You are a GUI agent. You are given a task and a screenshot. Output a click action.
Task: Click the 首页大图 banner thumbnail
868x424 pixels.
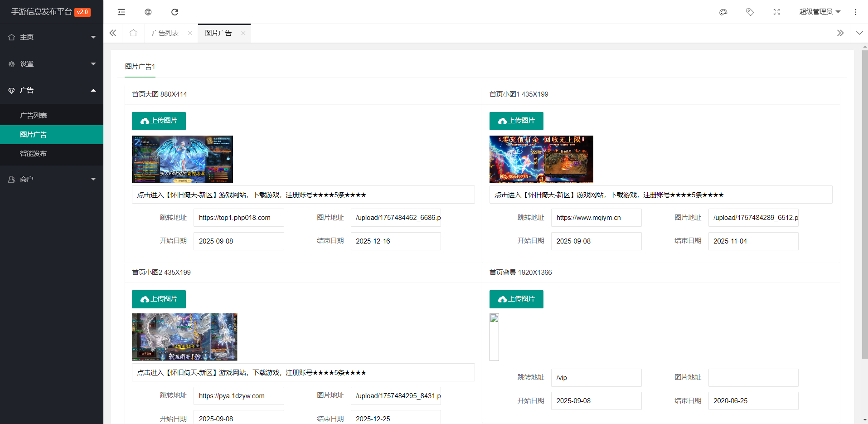pos(182,159)
